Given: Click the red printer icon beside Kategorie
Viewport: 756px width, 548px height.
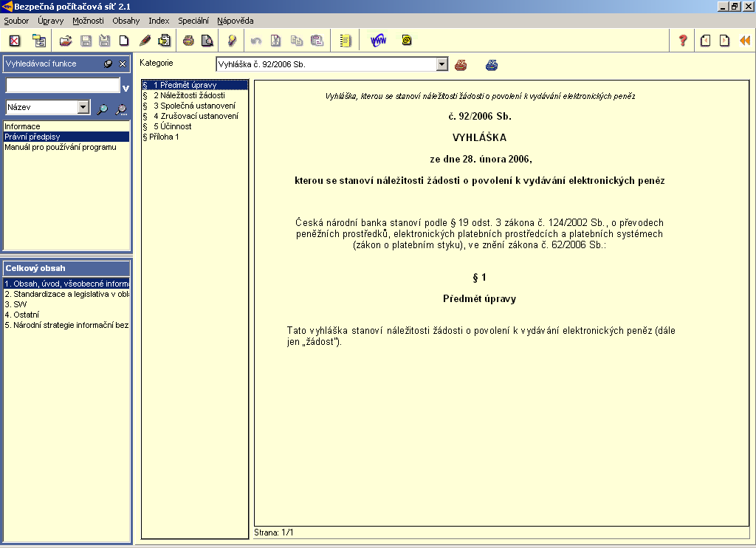Looking at the screenshot, I should click(x=461, y=65).
